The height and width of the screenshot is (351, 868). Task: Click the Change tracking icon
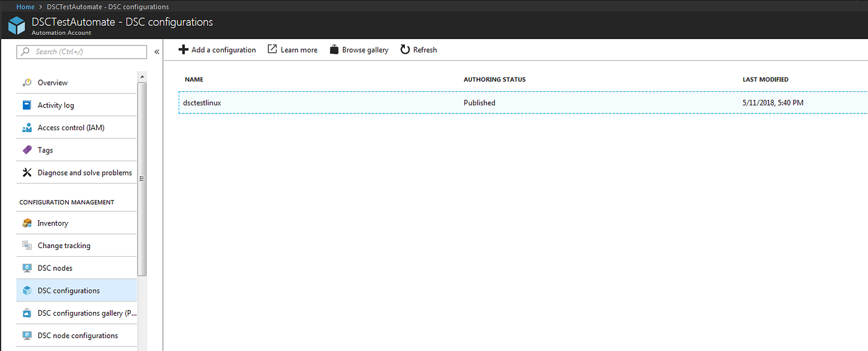click(27, 246)
